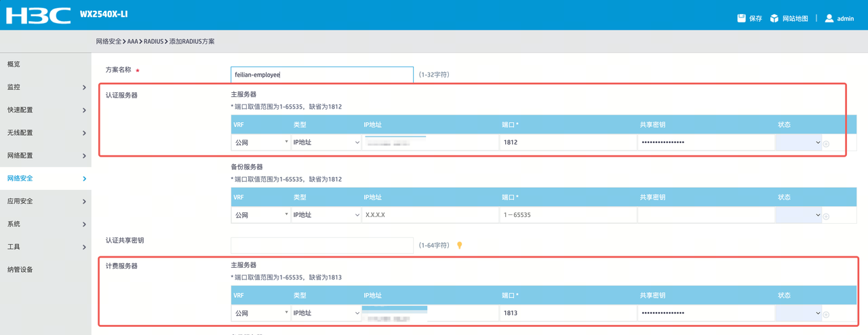This screenshot has width=868, height=335.
Task: Select 网络安全 network security sidebar item
Action: click(x=45, y=178)
